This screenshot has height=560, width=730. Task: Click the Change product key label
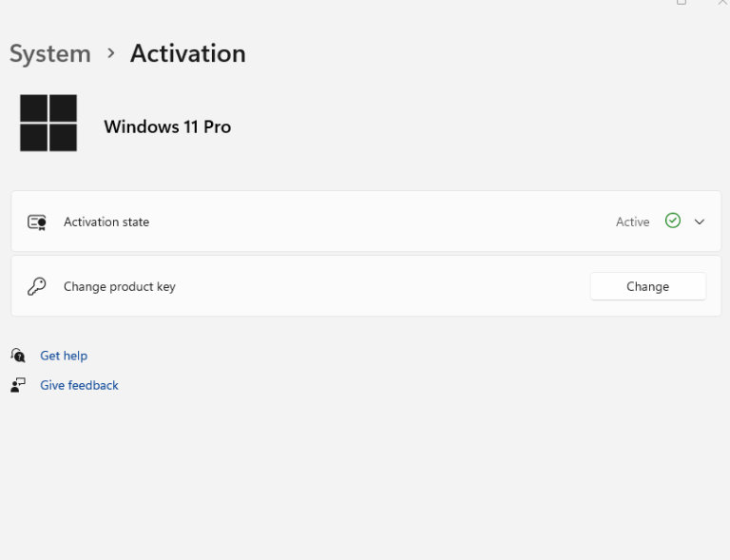[x=120, y=287]
